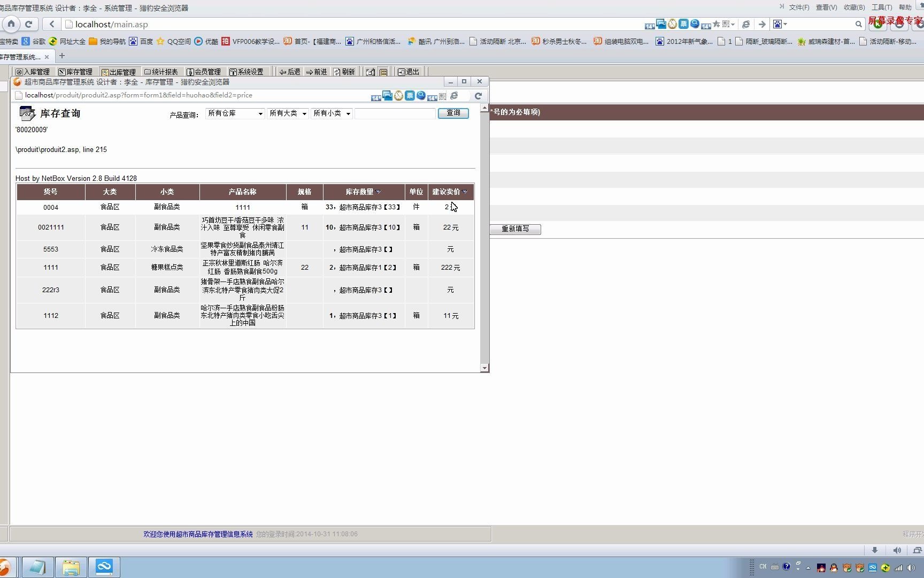This screenshot has width=924, height=578.
Task: Click the system volume tray icon
Action: coord(911,568)
